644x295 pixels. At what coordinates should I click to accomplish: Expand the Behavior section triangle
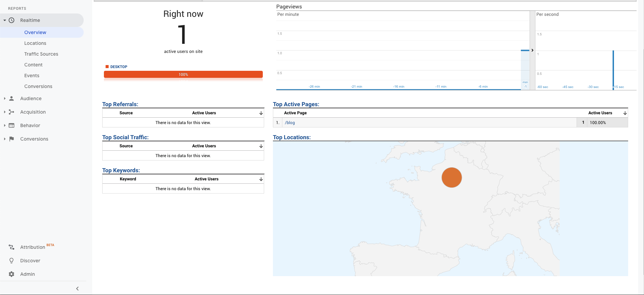point(5,125)
